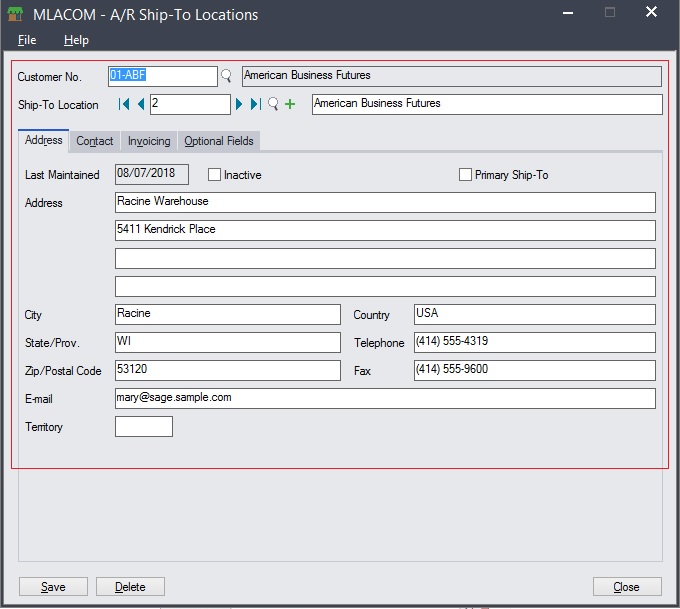
Task: Open the File menu
Action: pyautogui.click(x=27, y=40)
